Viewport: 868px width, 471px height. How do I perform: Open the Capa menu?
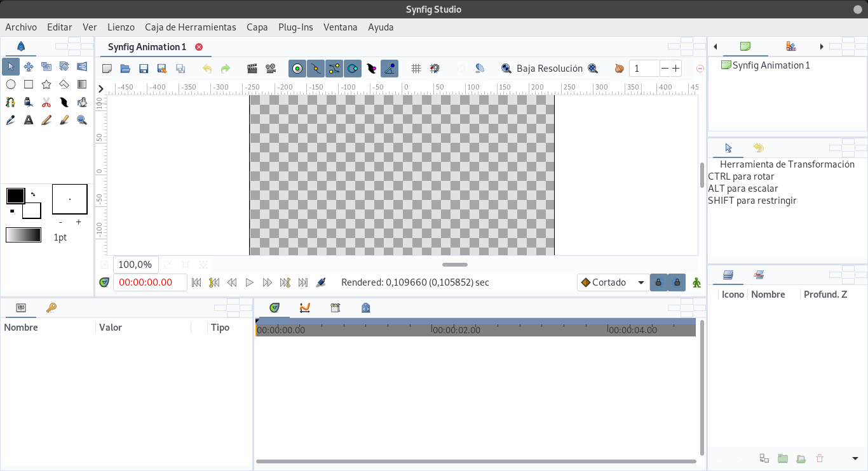[257, 27]
